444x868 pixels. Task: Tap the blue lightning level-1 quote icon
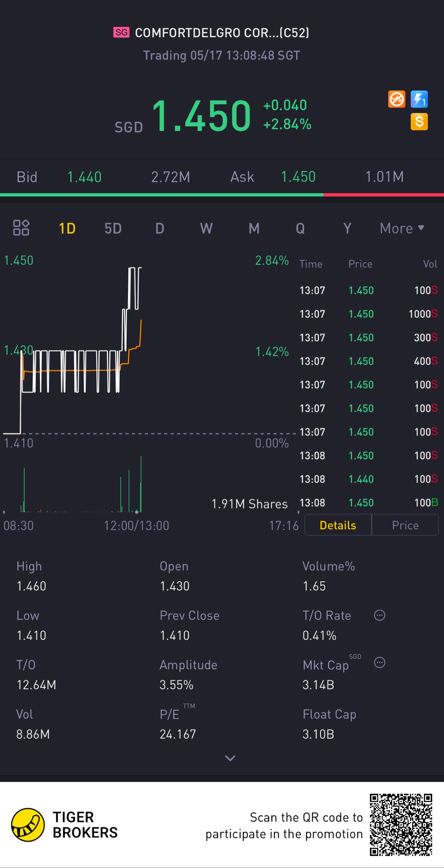(x=419, y=99)
